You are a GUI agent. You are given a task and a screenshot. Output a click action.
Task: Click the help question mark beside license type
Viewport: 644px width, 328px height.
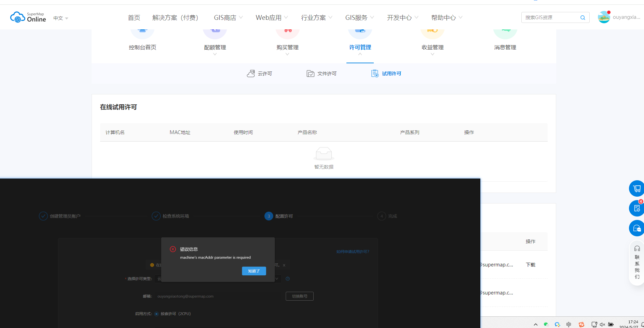(x=288, y=279)
